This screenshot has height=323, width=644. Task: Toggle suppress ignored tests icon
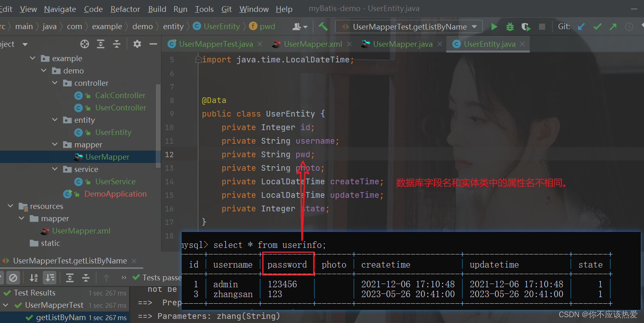(x=14, y=277)
